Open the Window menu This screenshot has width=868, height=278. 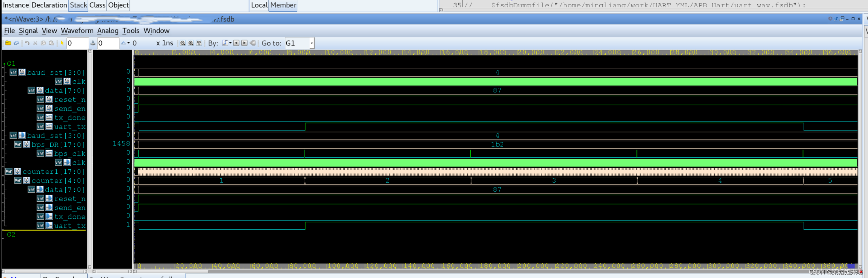tap(157, 31)
